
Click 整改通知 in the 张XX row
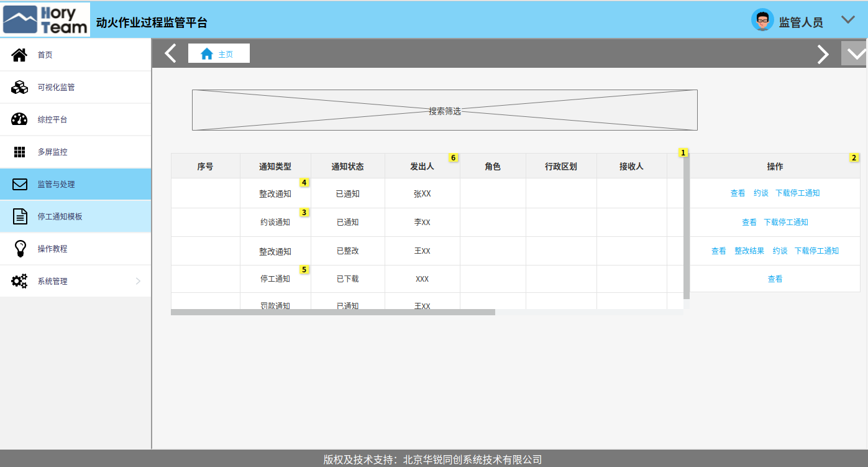[275, 194]
